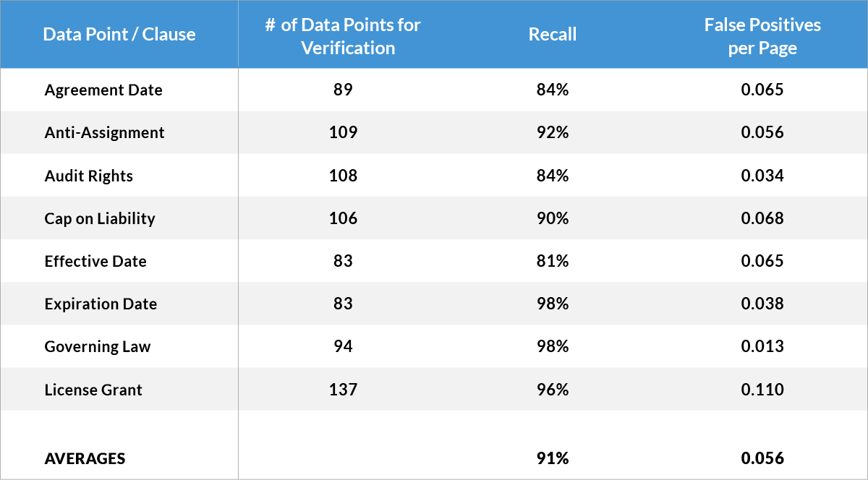868x480 pixels.
Task: Select the Cap on Liability row label
Action: click(100, 218)
